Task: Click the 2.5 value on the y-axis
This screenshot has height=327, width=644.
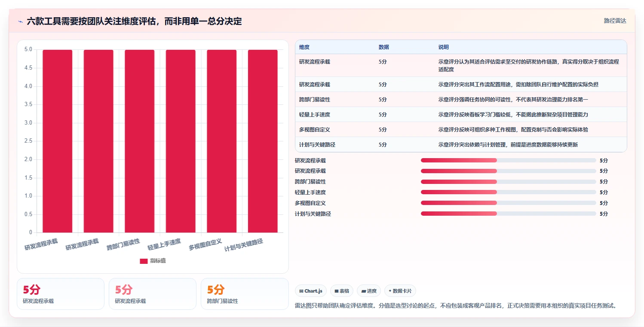Action: click(28, 141)
